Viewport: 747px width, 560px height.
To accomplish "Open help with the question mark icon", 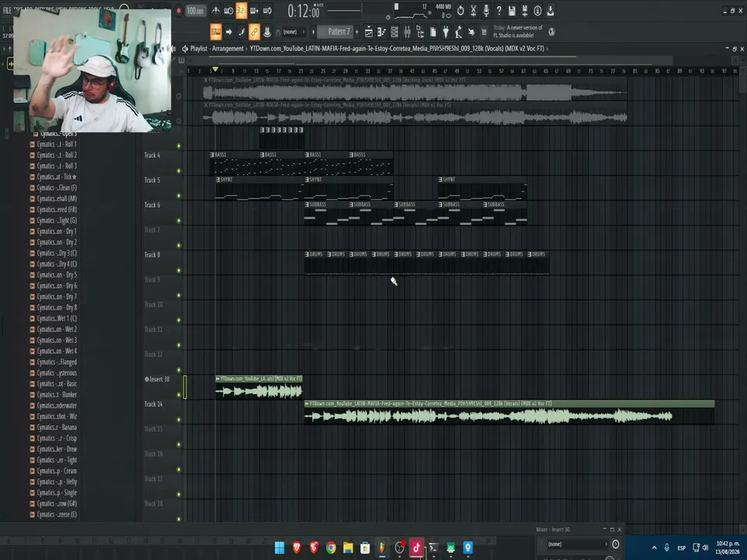I will (500, 10).
